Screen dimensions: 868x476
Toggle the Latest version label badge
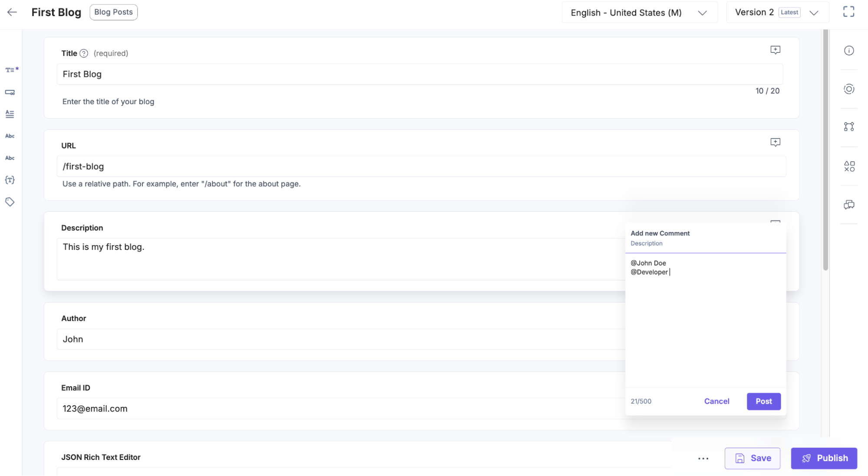pos(789,12)
